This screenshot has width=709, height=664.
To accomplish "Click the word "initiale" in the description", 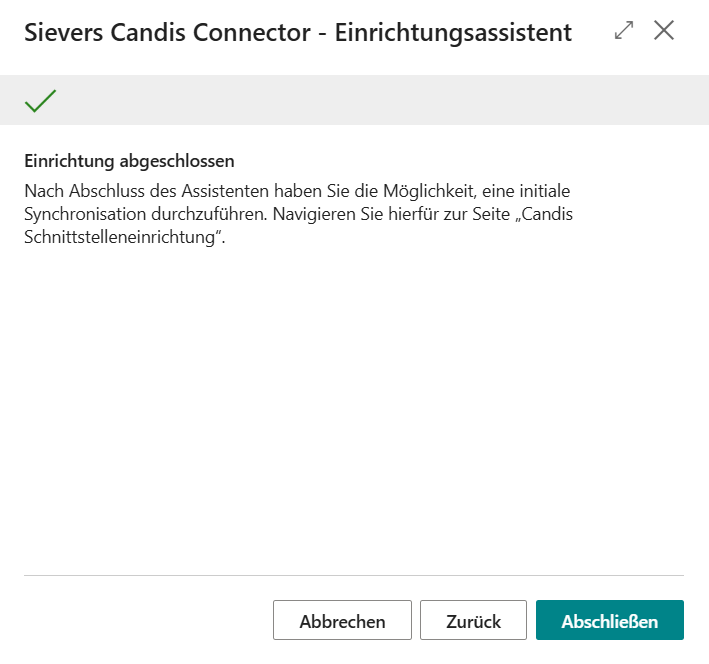I will coord(558,189).
